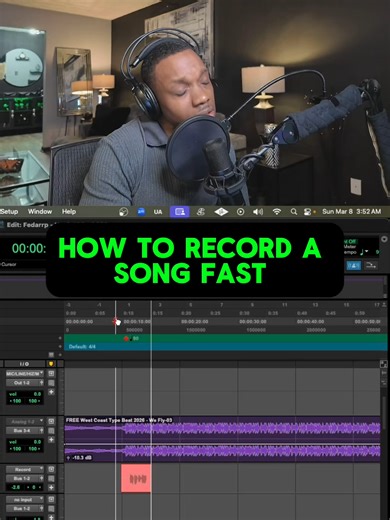
Task: Open the Bus 3-4 output selector
Action: pos(25,431)
